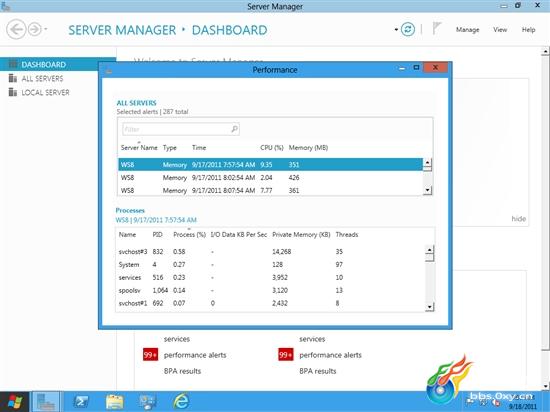Select the services process row
This screenshot has height=412, width=550.
click(270, 278)
